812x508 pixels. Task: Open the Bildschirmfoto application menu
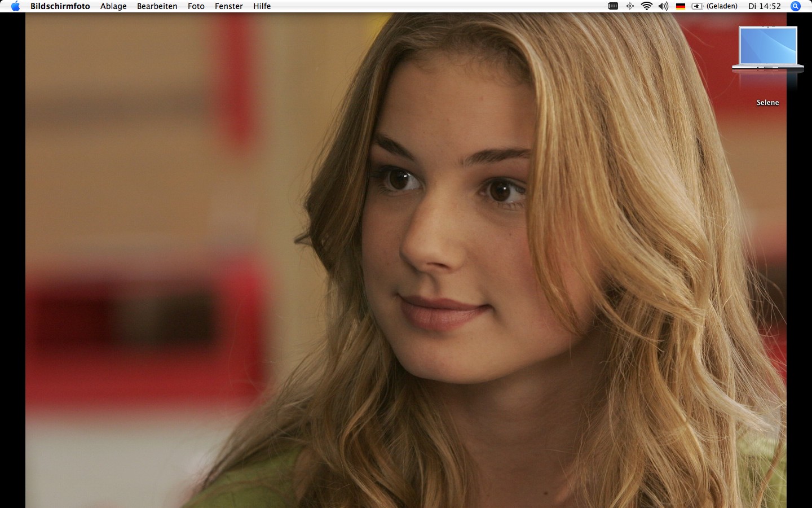(x=60, y=6)
